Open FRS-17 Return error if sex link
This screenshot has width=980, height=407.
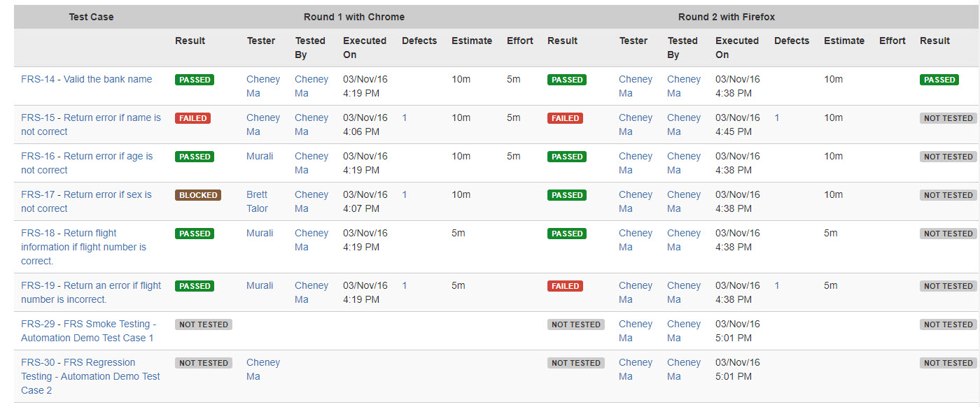(86, 194)
